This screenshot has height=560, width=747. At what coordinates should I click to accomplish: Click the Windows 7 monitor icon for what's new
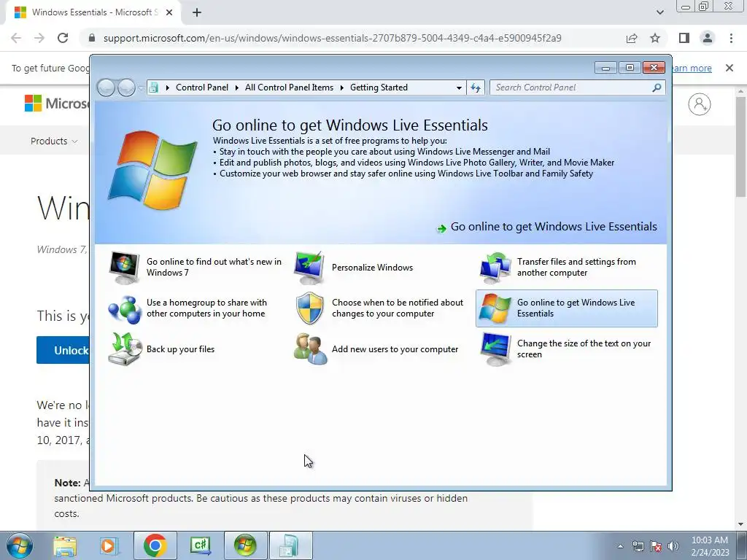coord(124,268)
